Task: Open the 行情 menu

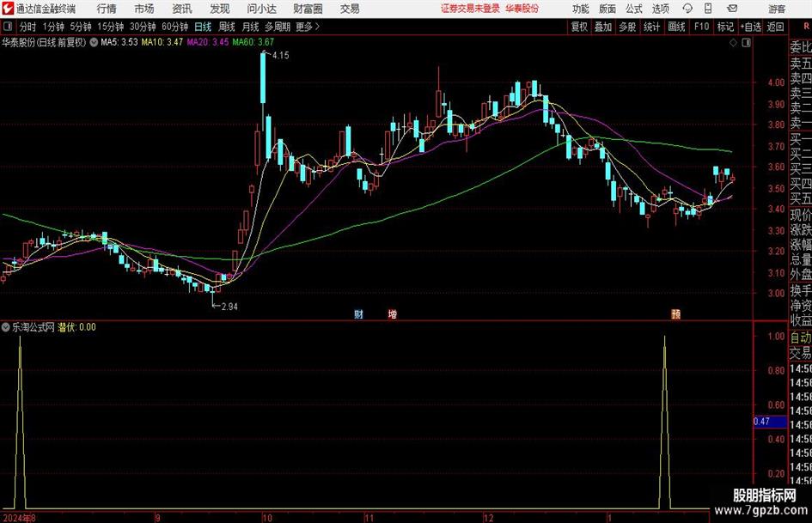Action: click(x=107, y=9)
